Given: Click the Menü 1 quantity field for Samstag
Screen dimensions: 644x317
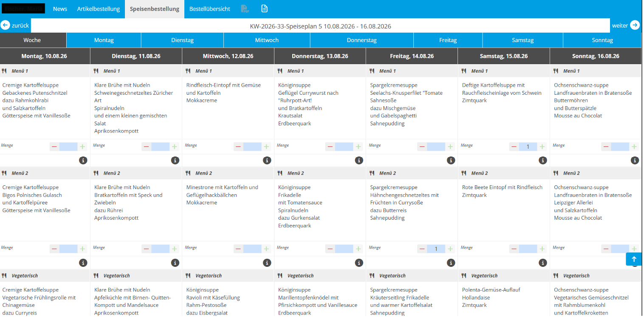Looking at the screenshot, I should point(528,147).
